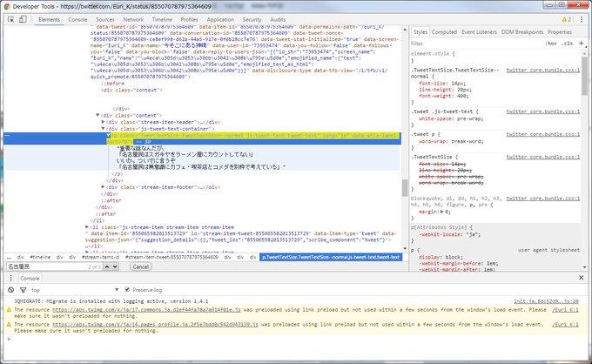Screen dimensions: 592x364
Task: Collapse the highlighted p TweetTextSize node
Action: (108, 135)
